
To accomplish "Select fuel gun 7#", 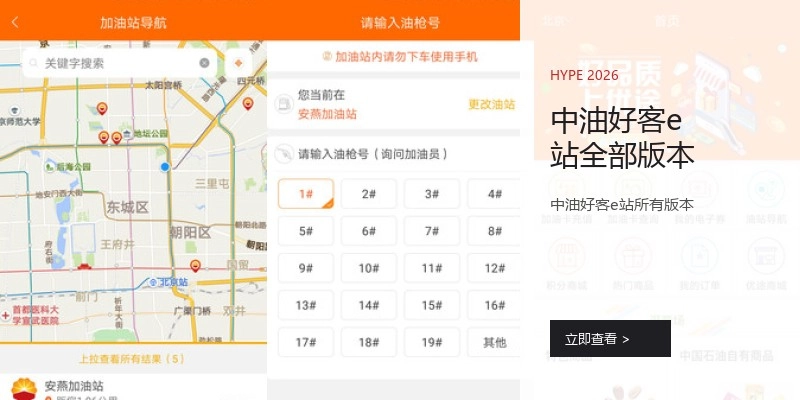I will pyautogui.click(x=432, y=231).
